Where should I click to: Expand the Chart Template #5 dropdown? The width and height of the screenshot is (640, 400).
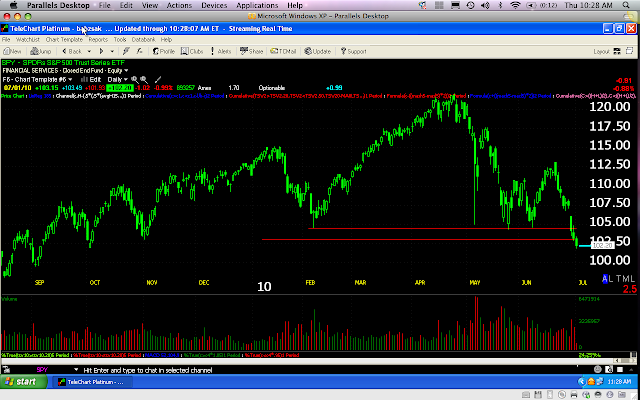coord(70,79)
